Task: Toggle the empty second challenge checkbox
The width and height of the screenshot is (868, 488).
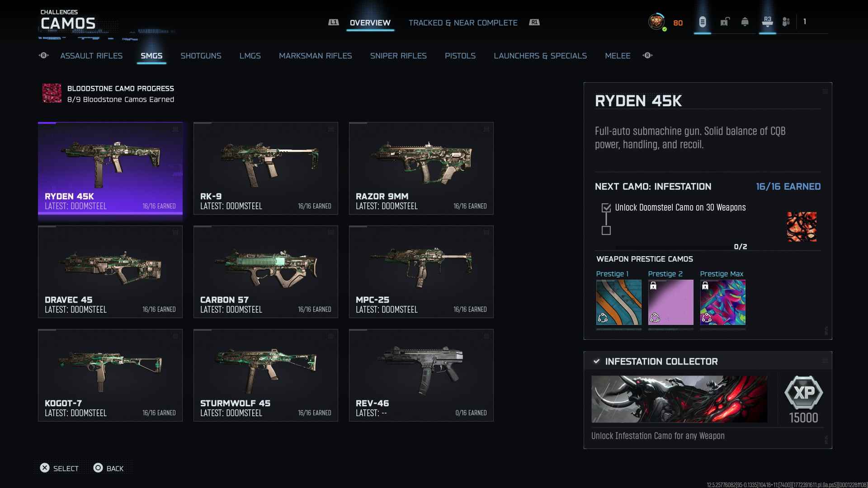Action: point(606,230)
